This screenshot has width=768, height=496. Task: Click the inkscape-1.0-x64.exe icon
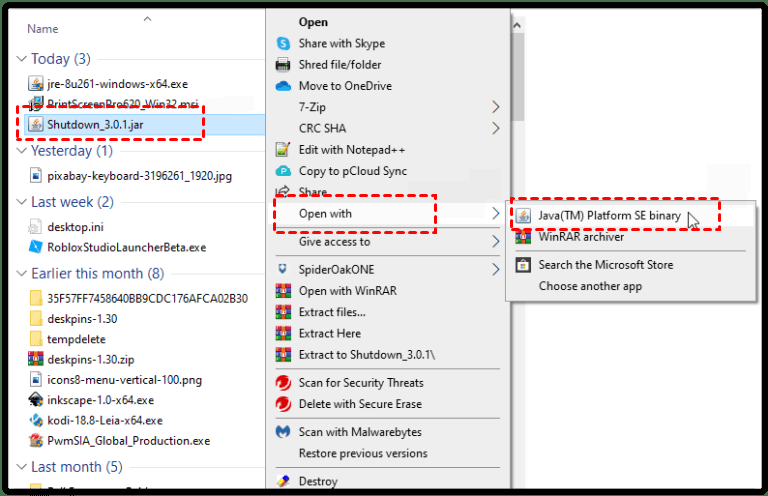tap(36, 400)
